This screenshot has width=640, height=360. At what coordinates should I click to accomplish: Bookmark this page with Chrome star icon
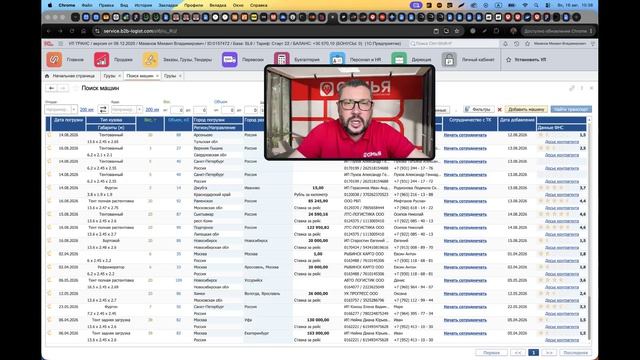click(457, 31)
